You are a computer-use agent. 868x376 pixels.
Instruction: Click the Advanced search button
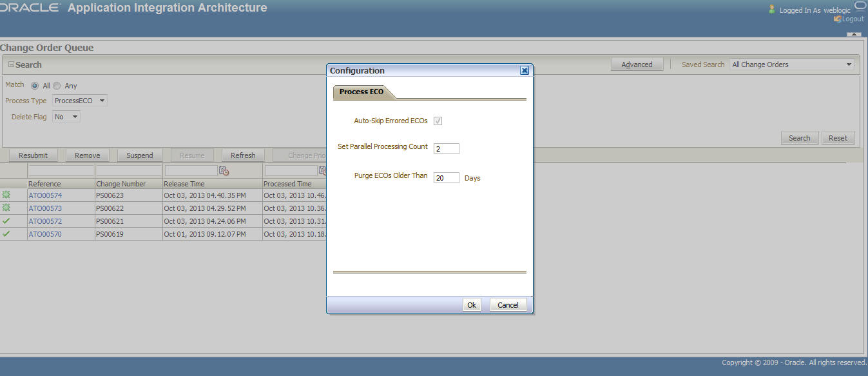637,64
